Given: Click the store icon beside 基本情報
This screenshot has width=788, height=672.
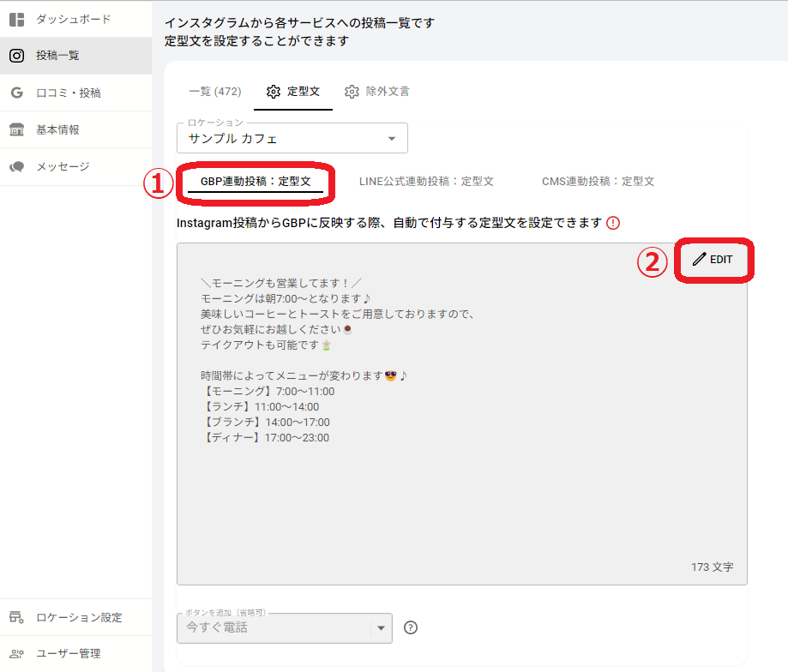Looking at the screenshot, I should [16, 129].
